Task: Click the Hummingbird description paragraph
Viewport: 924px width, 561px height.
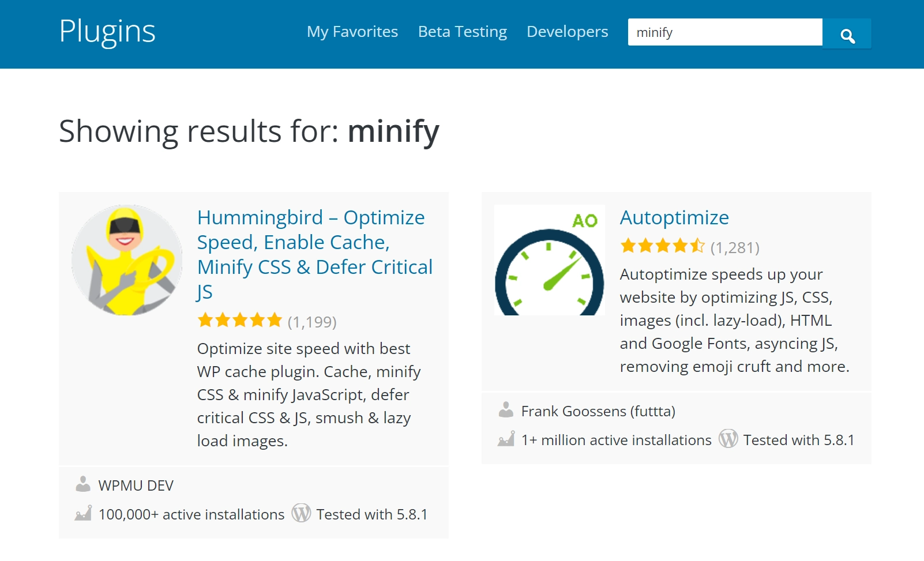Action: pyautogui.click(x=309, y=395)
